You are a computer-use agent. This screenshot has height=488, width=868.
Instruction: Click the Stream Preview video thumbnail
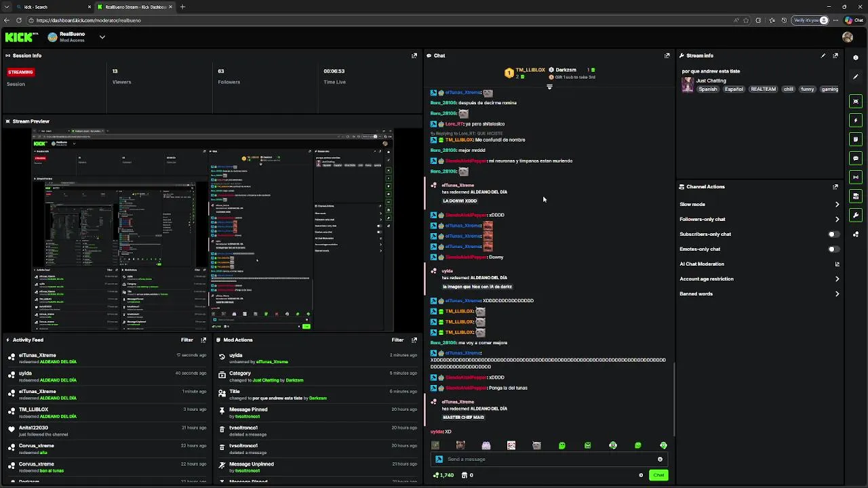pos(212,230)
